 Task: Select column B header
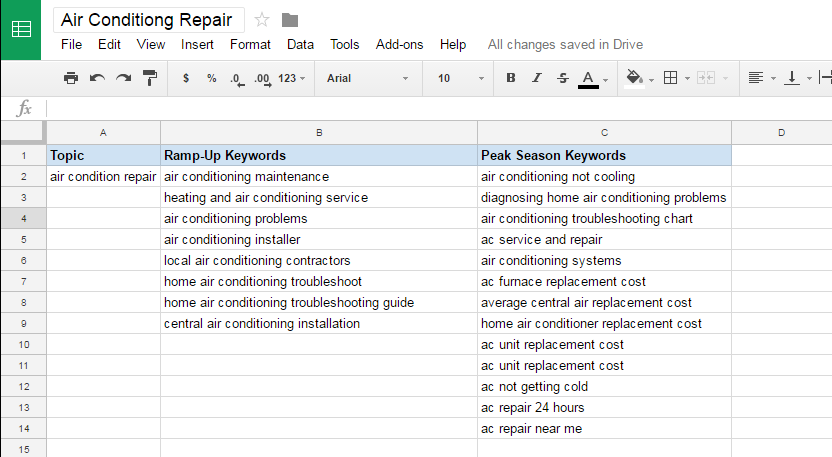[319, 133]
